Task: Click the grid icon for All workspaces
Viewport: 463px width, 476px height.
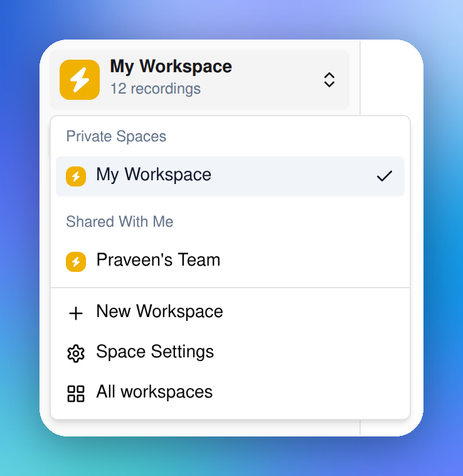Action: pyautogui.click(x=76, y=394)
